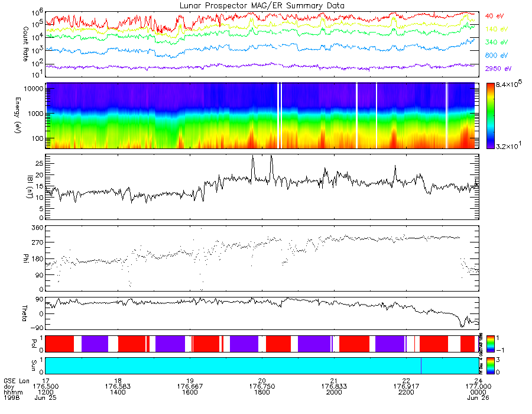Image resolution: width=532 pixels, height=414 pixels.
Task: Click the '1200' time tick label
Action: click(46, 392)
